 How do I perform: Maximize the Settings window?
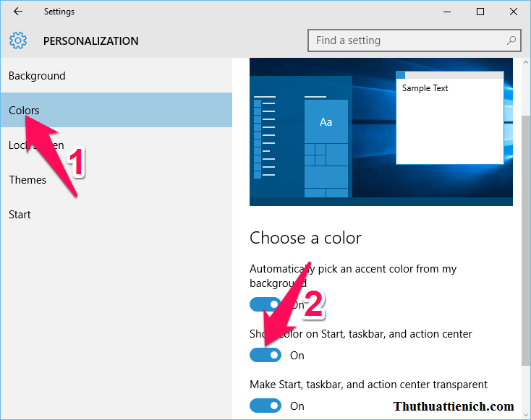(x=480, y=12)
